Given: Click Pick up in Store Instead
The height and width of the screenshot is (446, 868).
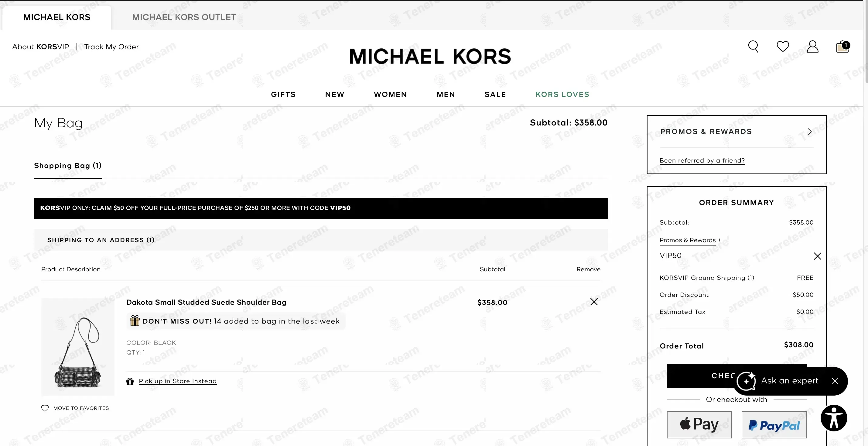Looking at the screenshot, I should pyautogui.click(x=178, y=381).
